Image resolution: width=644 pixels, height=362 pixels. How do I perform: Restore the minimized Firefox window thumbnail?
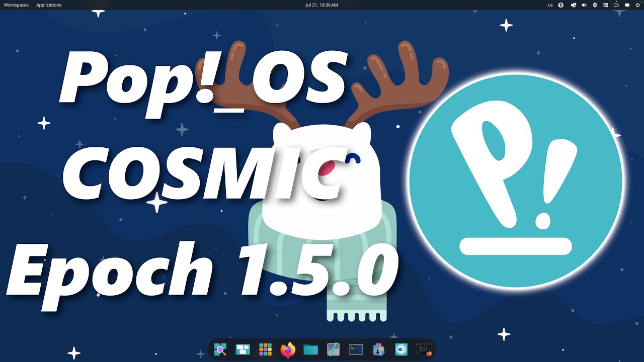(x=424, y=349)
